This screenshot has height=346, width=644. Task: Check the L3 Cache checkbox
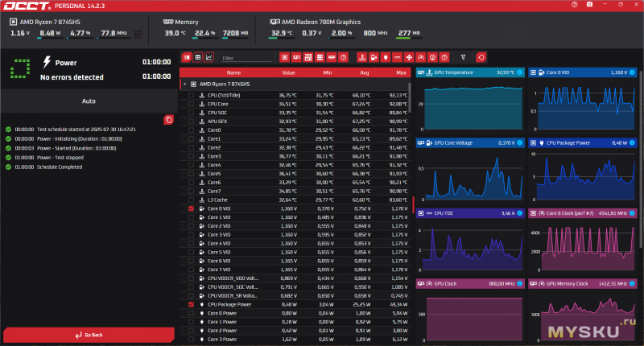(x=191, y=200)
